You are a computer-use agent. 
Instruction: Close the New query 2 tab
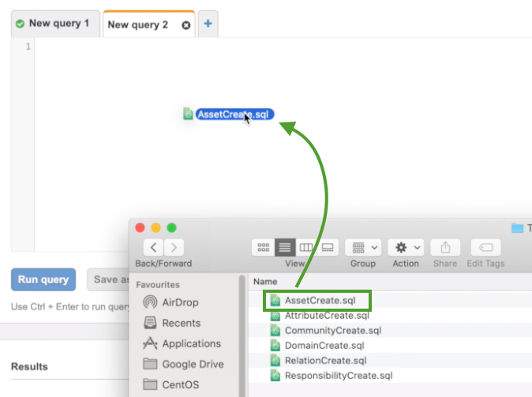186,24
